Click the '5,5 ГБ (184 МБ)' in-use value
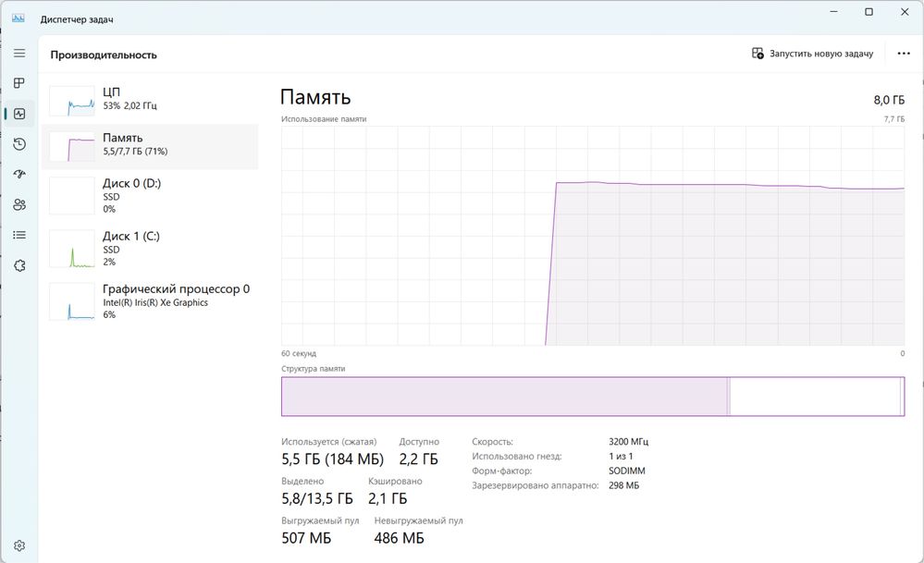 [332, 459]
